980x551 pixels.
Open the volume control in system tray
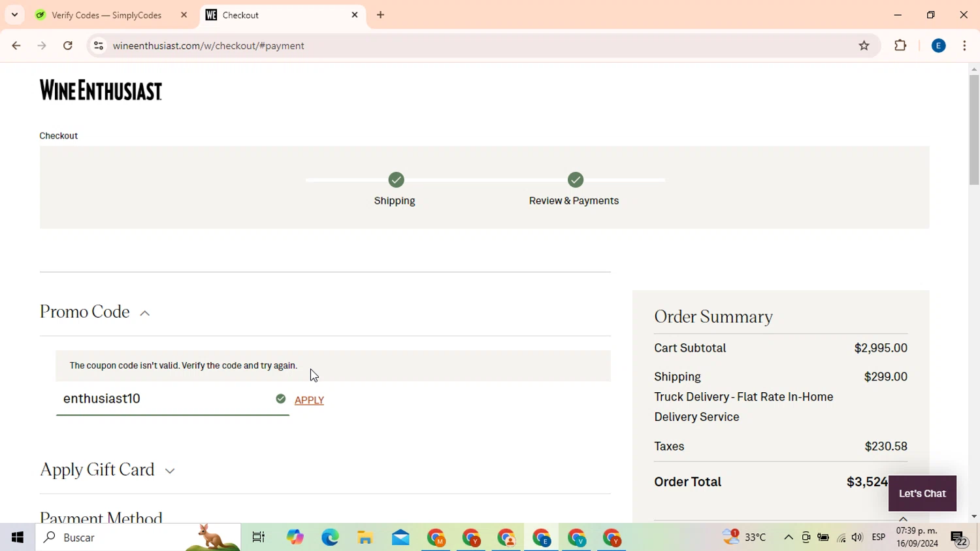tap(857, 537)
